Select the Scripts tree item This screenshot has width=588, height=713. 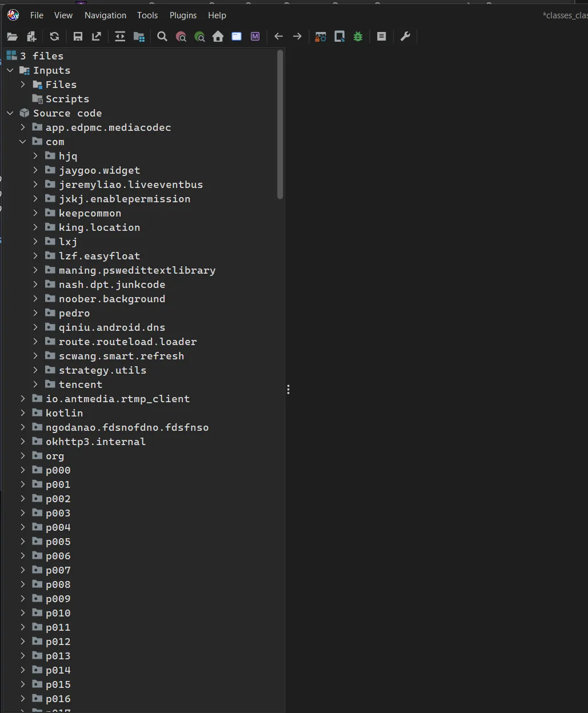click(x=67, y=99)
